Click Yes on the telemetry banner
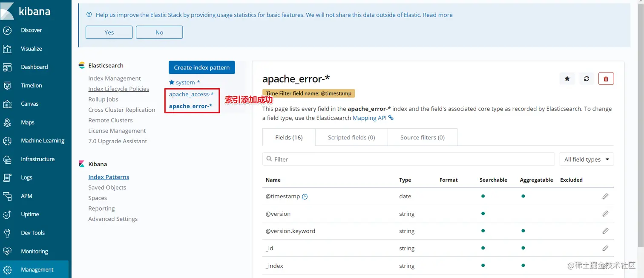The height and width of the screenshot is (278, 644). pos(109,32)
